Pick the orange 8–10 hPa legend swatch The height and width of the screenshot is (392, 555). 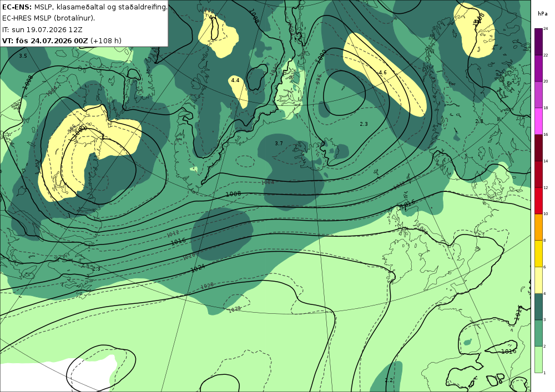click(539, 227)
